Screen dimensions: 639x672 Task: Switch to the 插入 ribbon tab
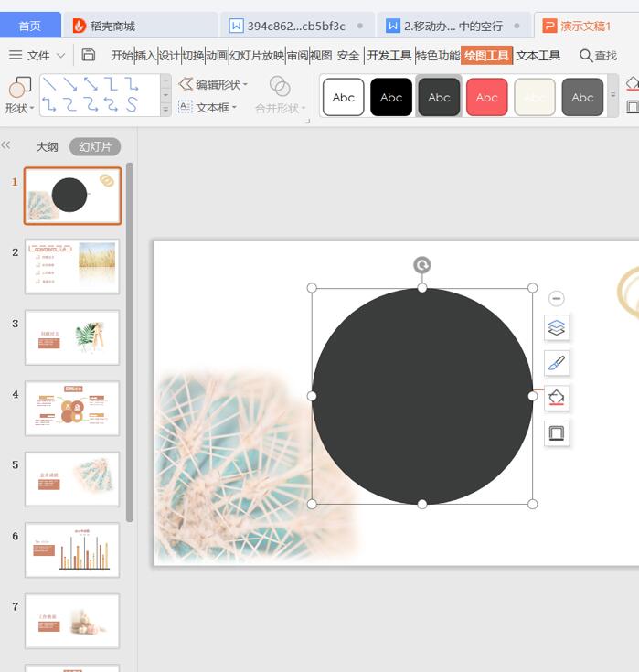coord(145,55)
